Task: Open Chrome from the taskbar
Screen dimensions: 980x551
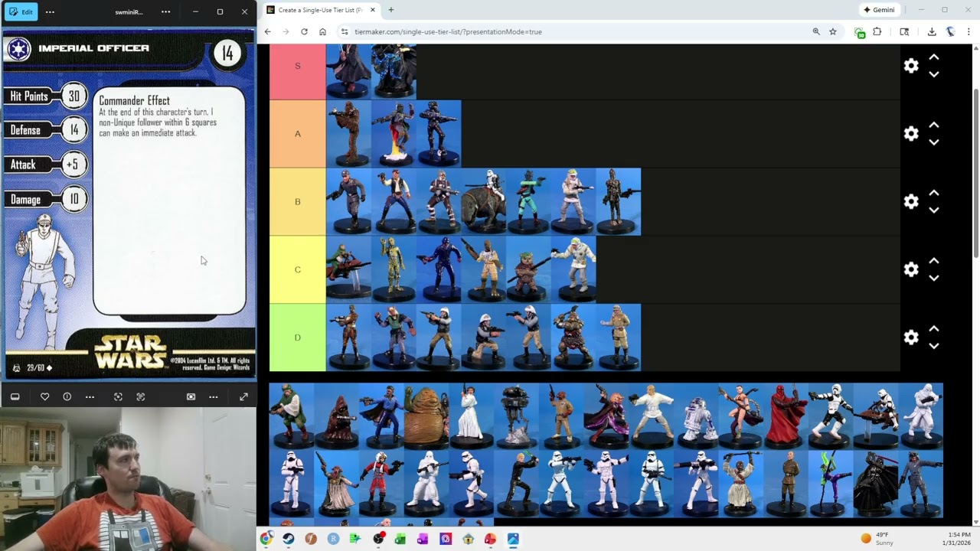Action: 266,539
